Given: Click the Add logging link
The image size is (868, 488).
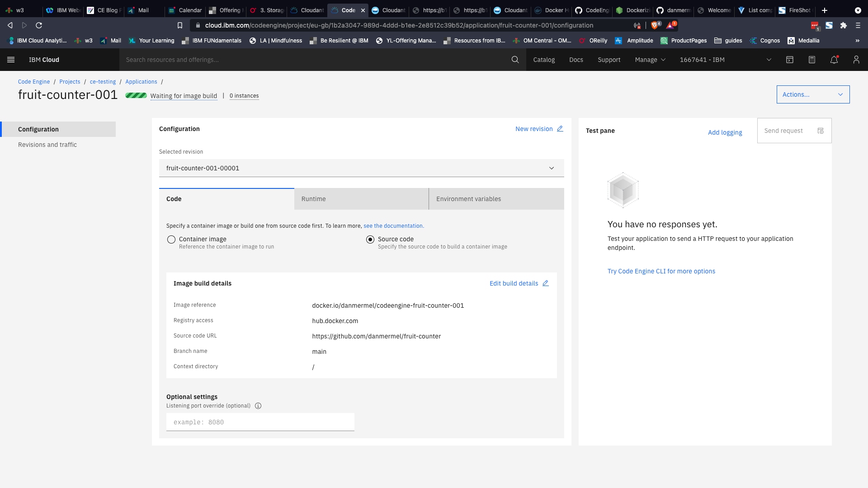Looking at the screenshot, I should 725,132.
